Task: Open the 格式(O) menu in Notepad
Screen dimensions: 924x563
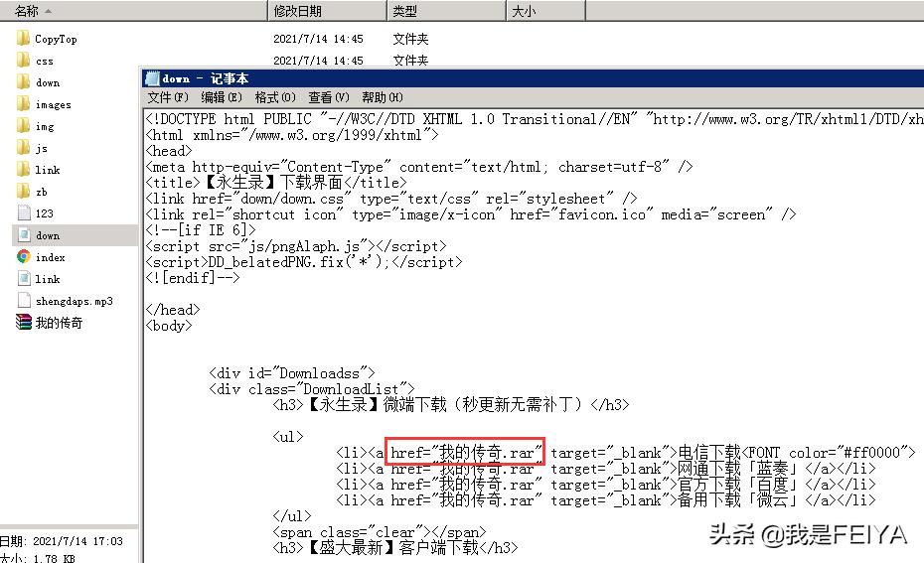Action: [x=275, y=97]
